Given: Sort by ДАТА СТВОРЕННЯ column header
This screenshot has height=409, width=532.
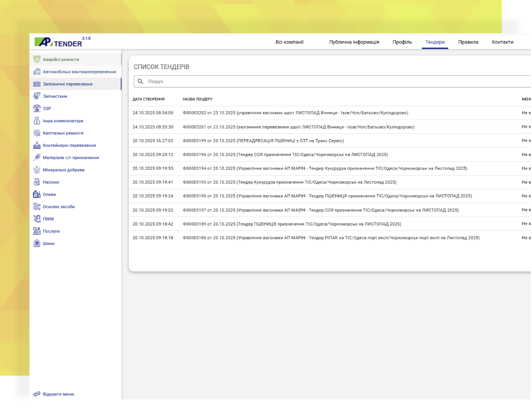Looking at the screenshot, I should [x=148, y=99].
